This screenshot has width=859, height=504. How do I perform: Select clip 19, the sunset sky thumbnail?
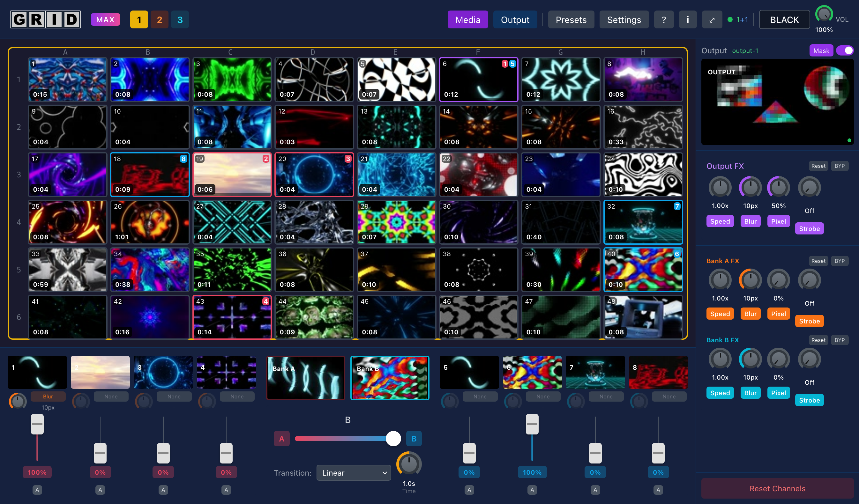pyautogui.click(x=232, y=174)
